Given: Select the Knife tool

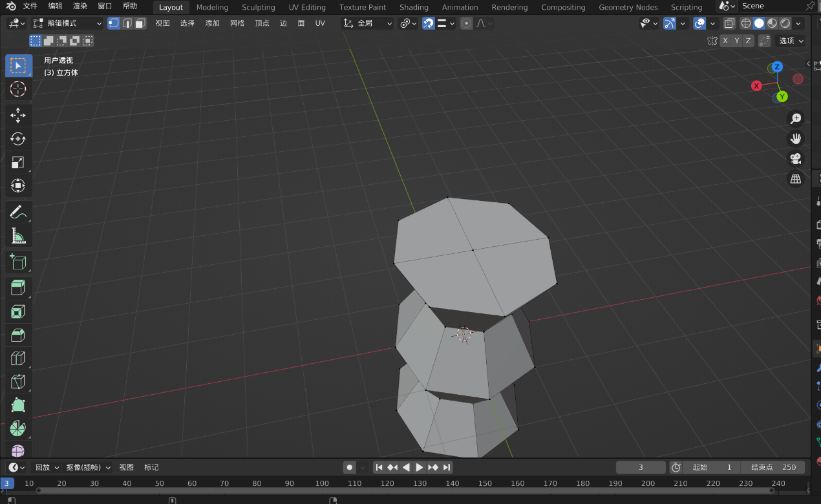Looking at the screenshot, I should tap(18, 382).
